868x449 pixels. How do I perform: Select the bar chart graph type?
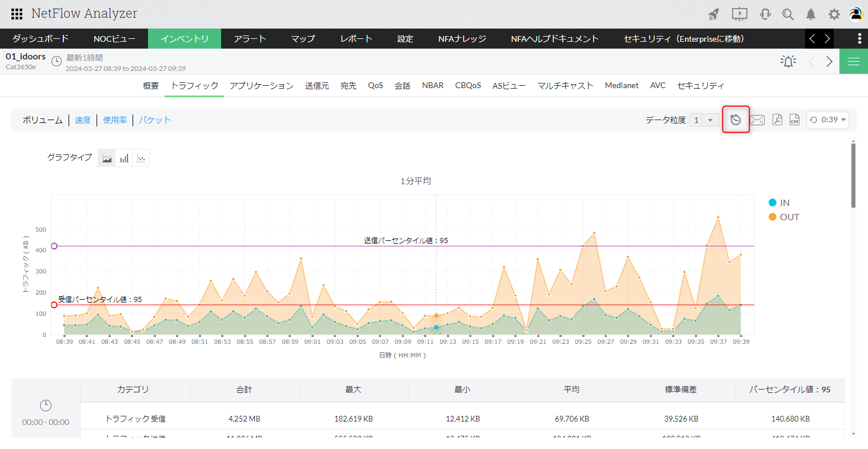tap(124, 158)
